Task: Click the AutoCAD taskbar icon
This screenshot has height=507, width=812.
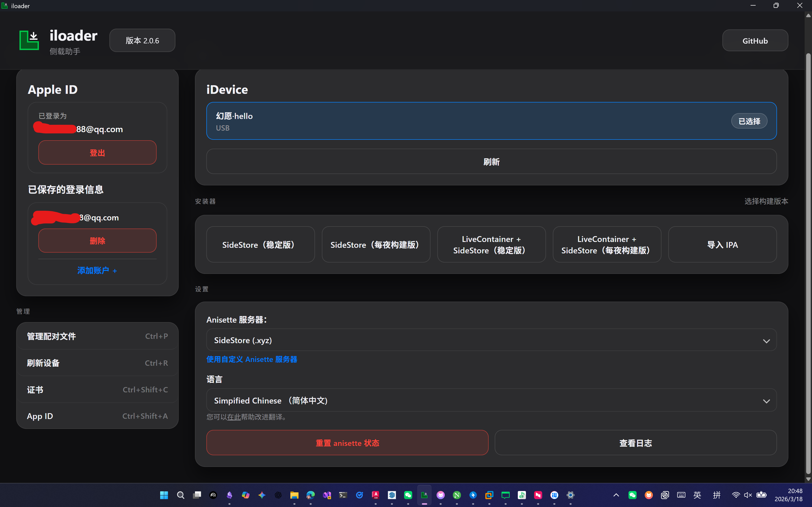Action: click(375, 495)
